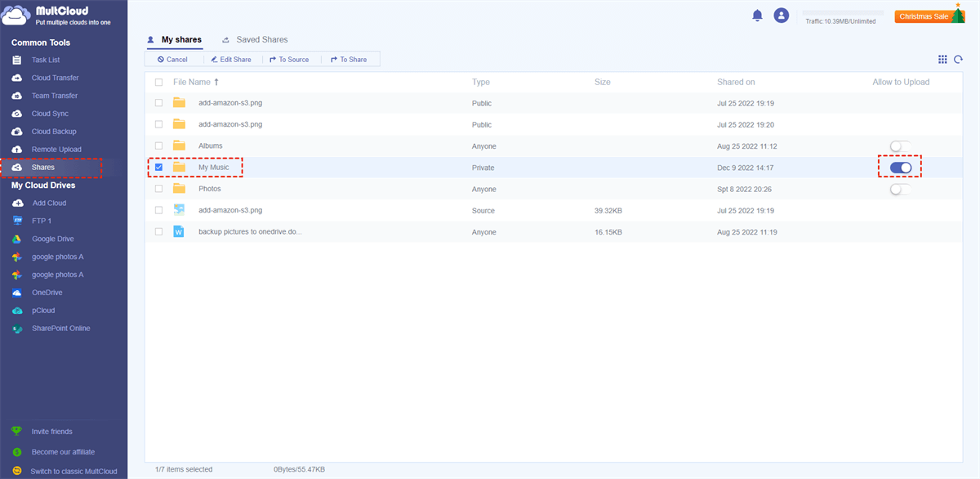The width and height of the screenshot is (980, 479).
Task: Select the My shares tab
Action: pos(180,39)
